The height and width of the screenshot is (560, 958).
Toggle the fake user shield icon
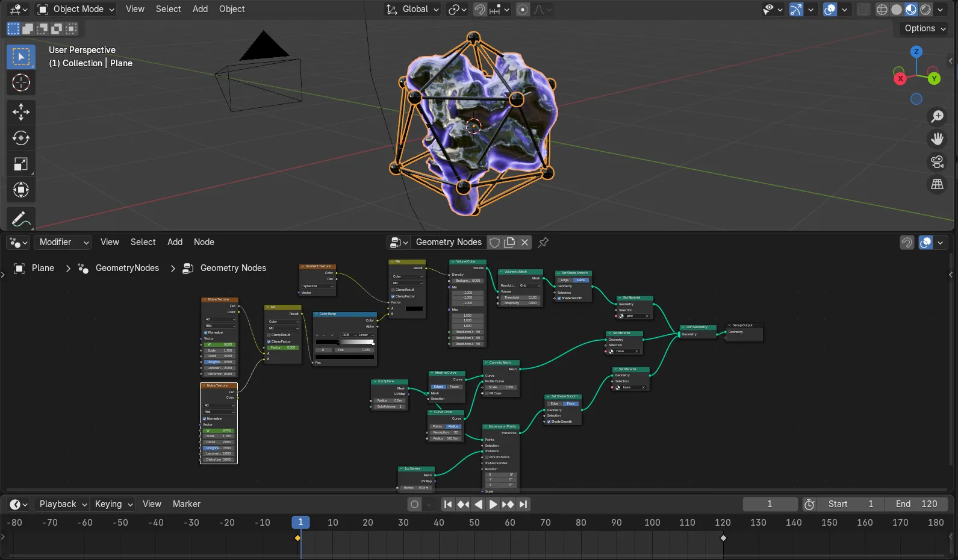[494, 242]
